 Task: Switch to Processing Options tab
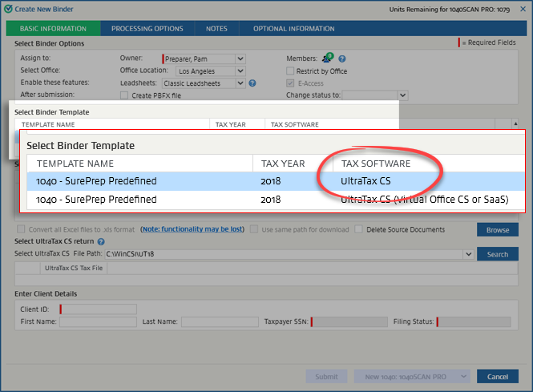(147, 29)
